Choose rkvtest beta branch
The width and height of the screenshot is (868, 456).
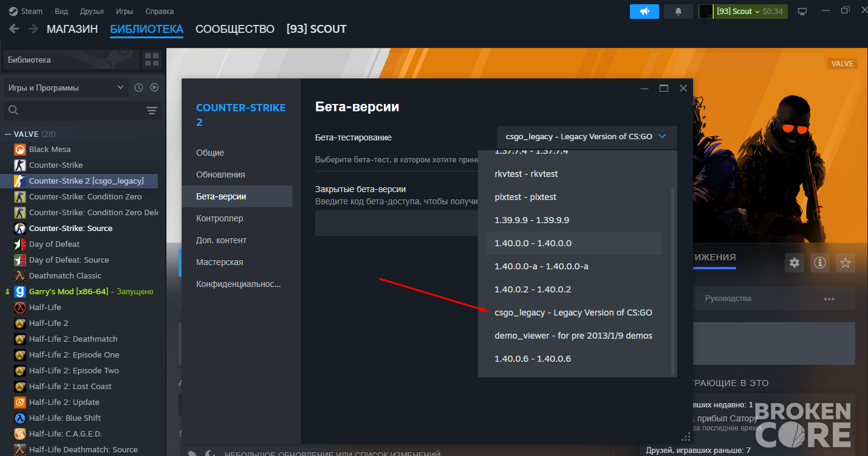coord(573,174)
